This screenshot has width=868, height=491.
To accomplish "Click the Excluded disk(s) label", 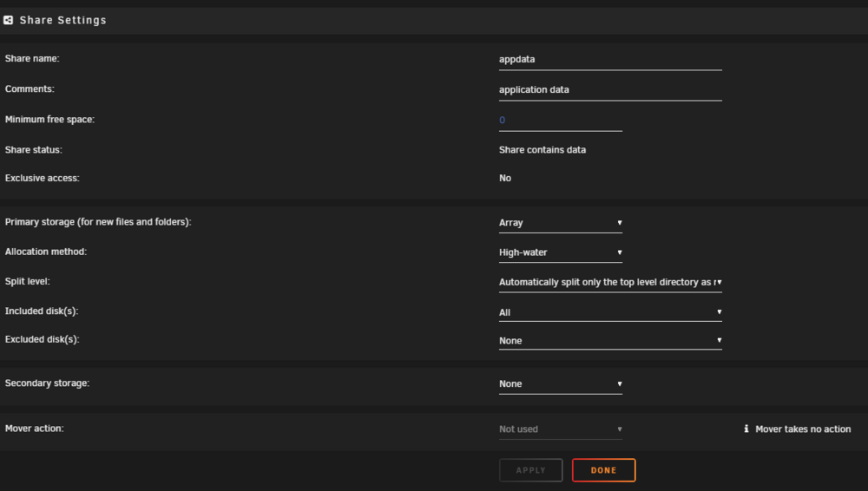I will (42, 340).
